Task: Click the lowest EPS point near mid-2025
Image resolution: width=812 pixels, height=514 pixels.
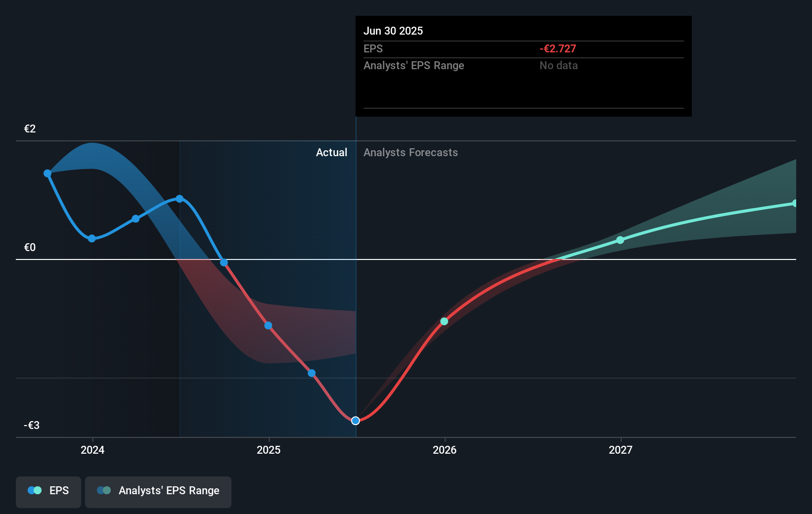Action: tap(355, 421)
